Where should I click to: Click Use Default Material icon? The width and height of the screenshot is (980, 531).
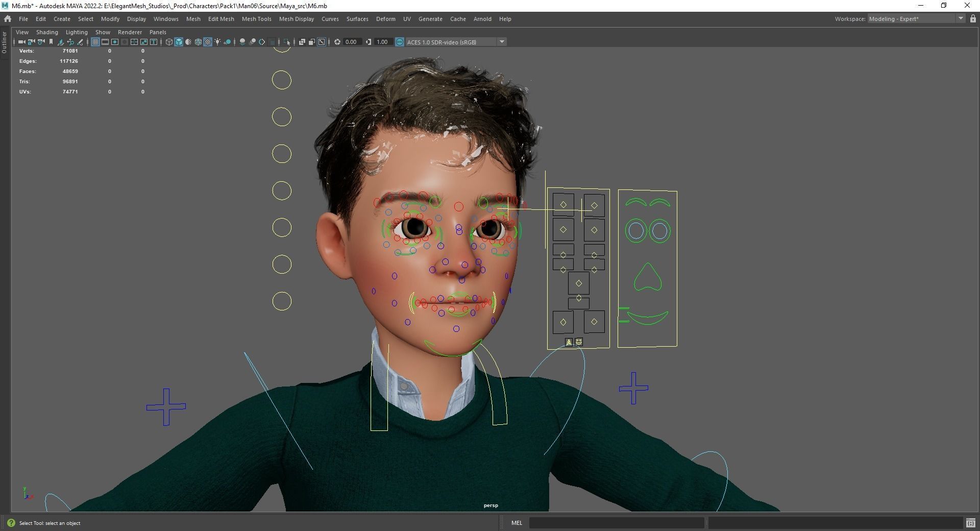pyautogui.click(x=188, y=42)
